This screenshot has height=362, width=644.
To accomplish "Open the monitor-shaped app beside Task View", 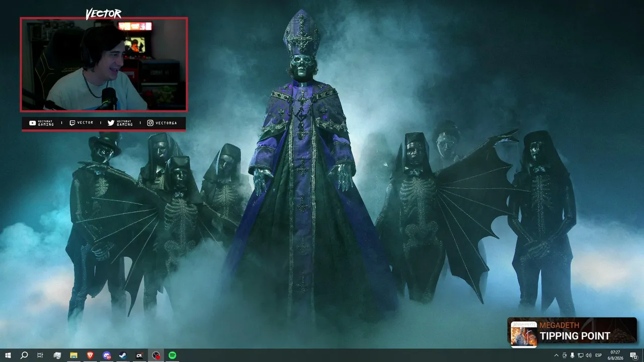I will pyautogui.click(x=57, y=355).
